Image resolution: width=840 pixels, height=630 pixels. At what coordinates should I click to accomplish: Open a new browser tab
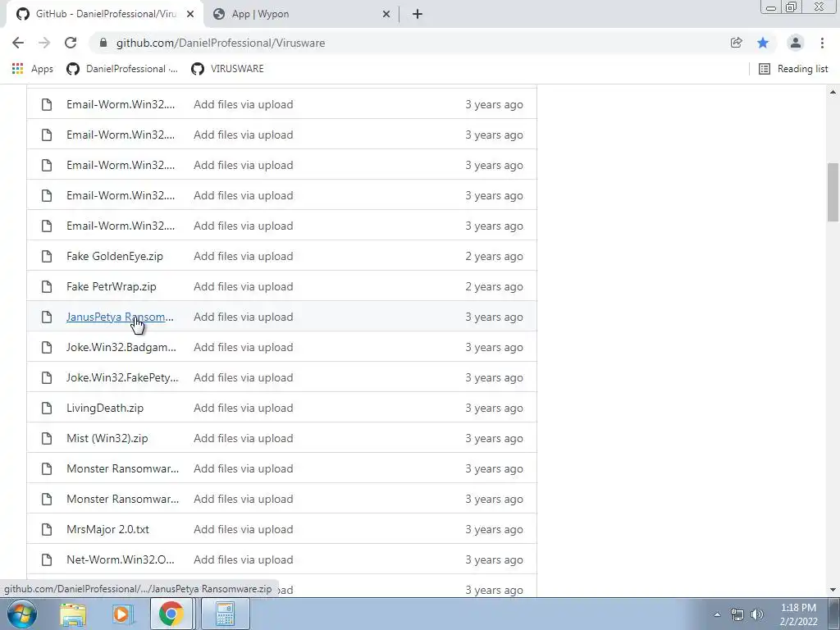418,14
